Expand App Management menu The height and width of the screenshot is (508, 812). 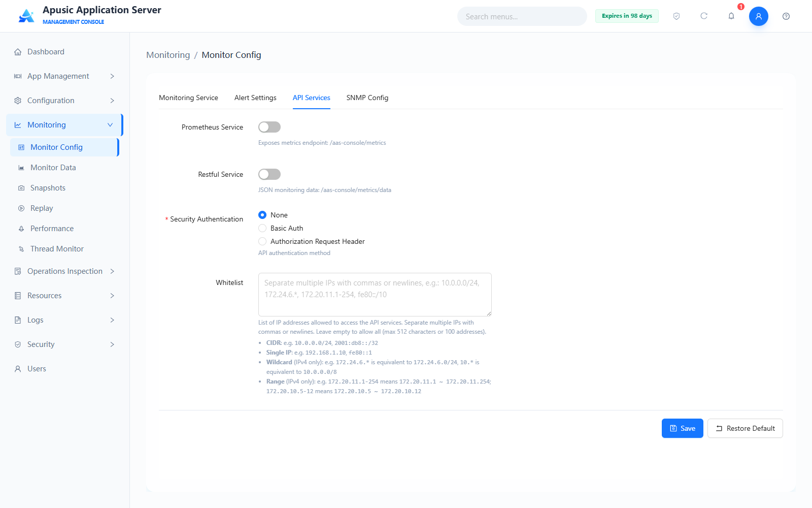(65, 76)
